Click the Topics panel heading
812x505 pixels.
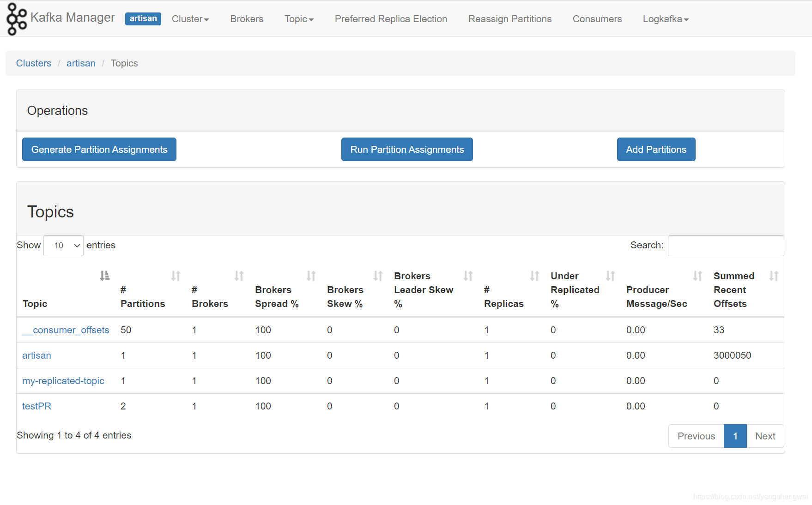click(x=50, y=212)
